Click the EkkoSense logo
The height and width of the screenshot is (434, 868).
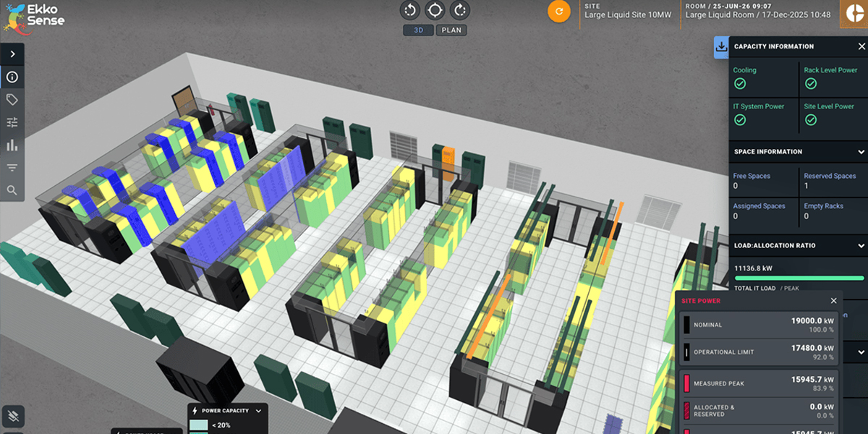click(35, 17)
